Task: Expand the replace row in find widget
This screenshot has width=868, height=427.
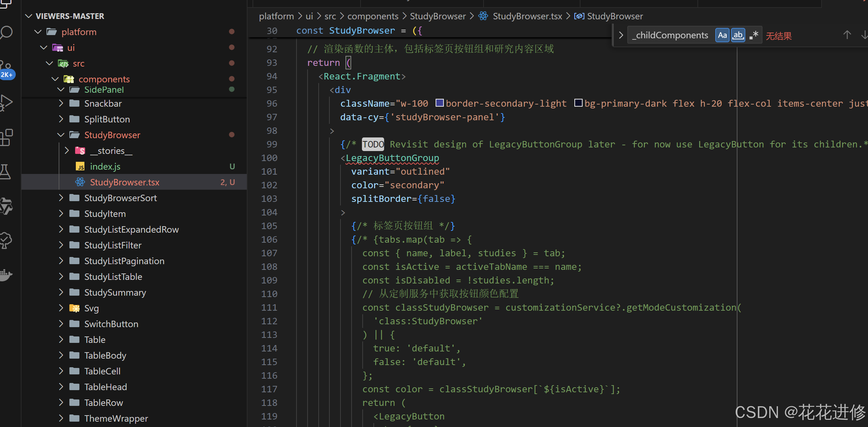Action: pyautogui.click(x=621, y=35)
